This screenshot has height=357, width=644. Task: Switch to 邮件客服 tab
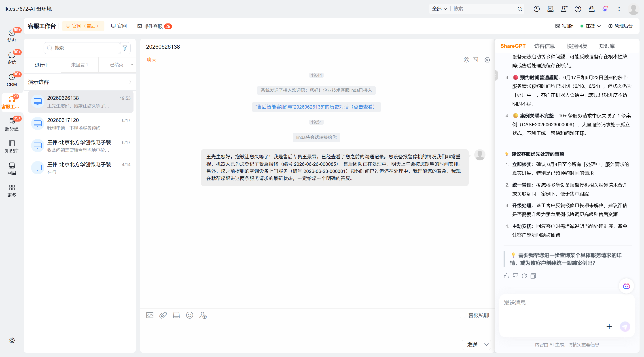click(x=155, y=26)
